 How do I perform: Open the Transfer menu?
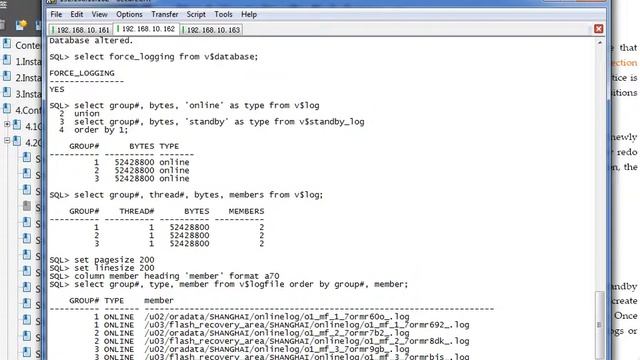point(164,14)
